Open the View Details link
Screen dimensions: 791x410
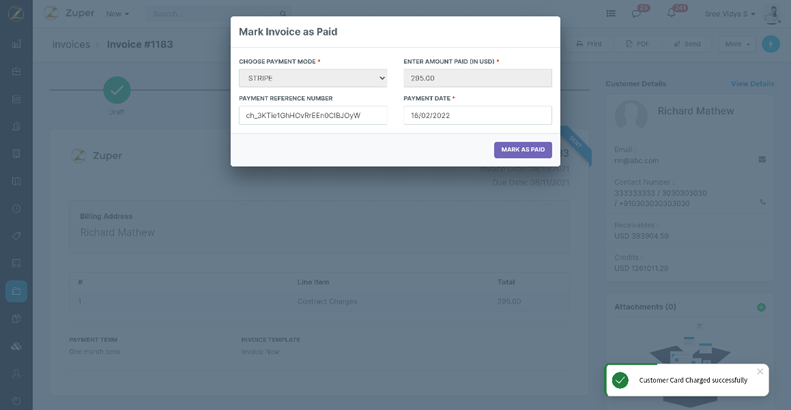pos(752,84)
